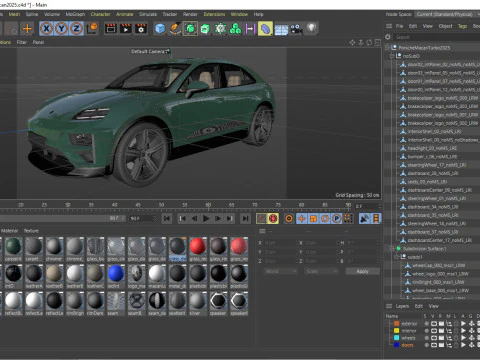
Task: Toggle the Y axis lock
Action: point(61,29)
